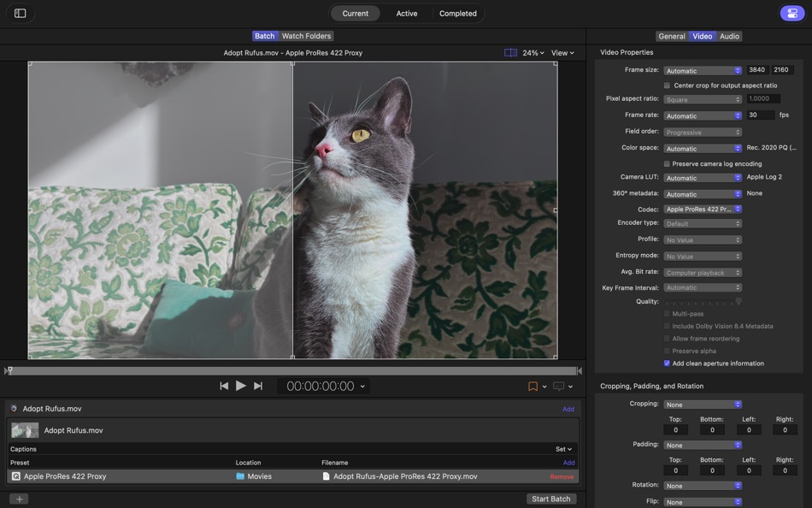
Task: Click the job icon beside Adopt Rufus.mov
Action: pos(14,409)
